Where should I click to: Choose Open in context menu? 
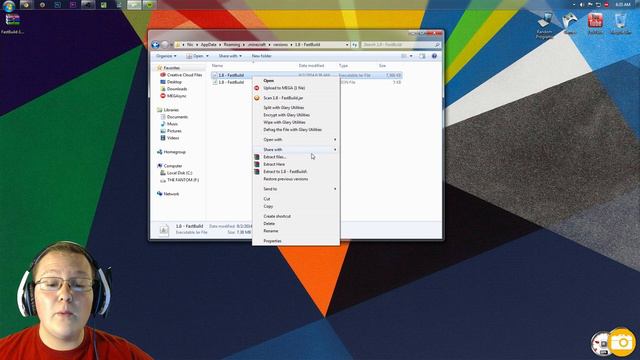pyautogui.click(x=296, y=81)
